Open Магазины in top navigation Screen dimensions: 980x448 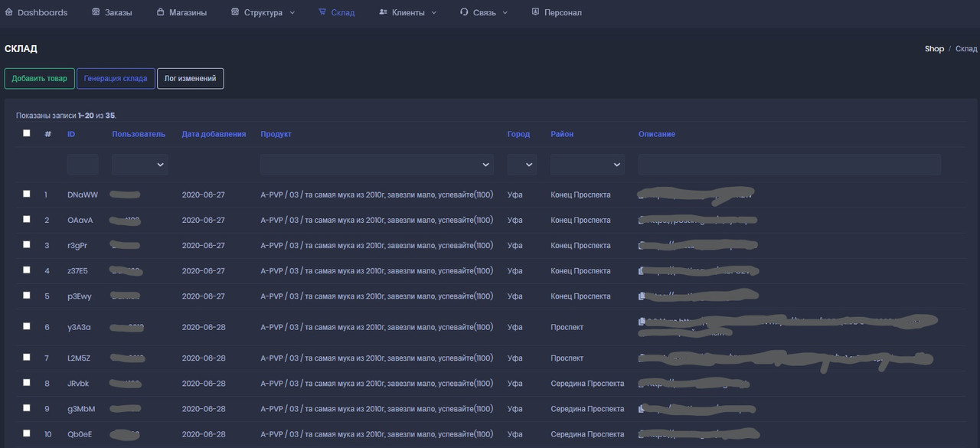tap(181, 12)
